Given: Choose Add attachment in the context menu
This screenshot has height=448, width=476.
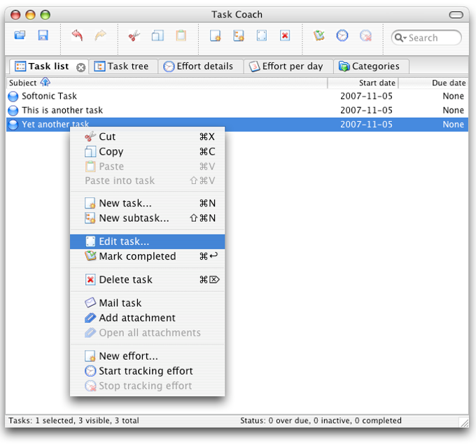Looking at the screenshot, I should tap(147, 318).
